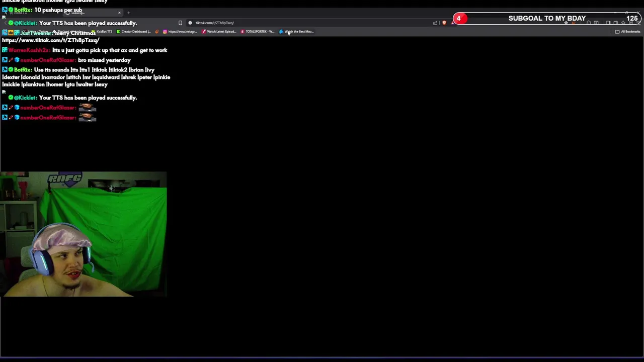
Task: Click the '10 pushups per sub' chat message
Action: click(58, 10)
